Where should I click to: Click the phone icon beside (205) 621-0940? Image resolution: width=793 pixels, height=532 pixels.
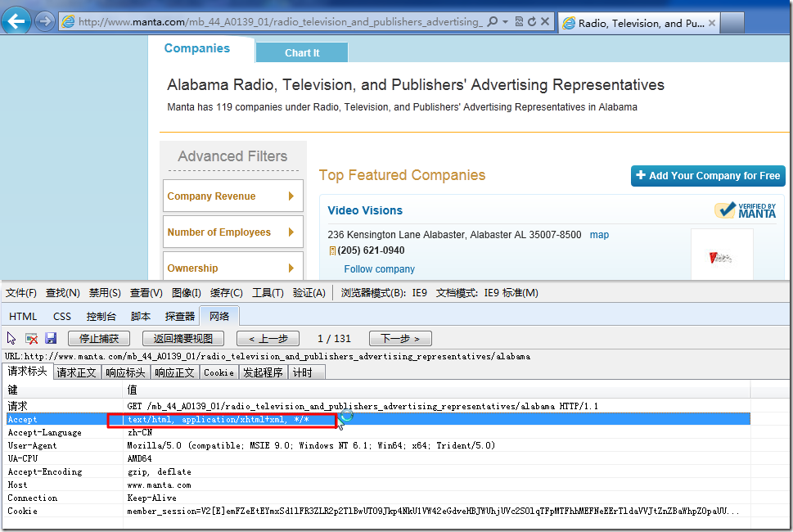click(x=332, y=250)
